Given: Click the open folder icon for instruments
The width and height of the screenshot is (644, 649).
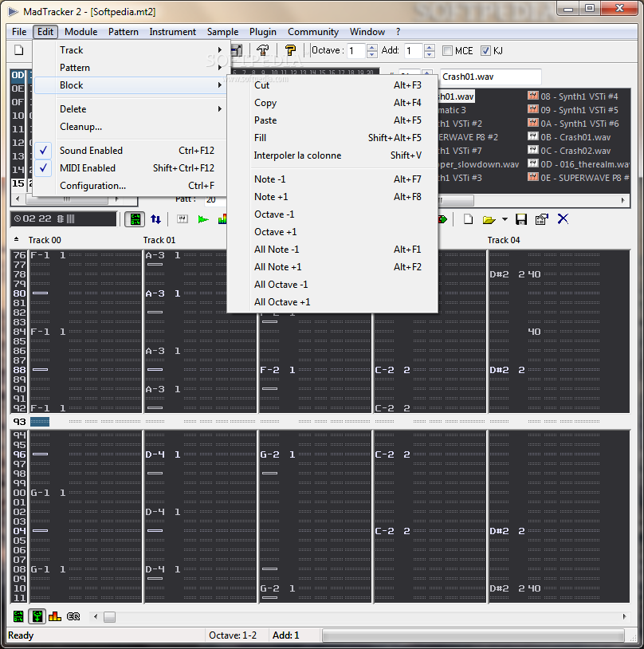Looking at the screenshot, I should 489,219.
